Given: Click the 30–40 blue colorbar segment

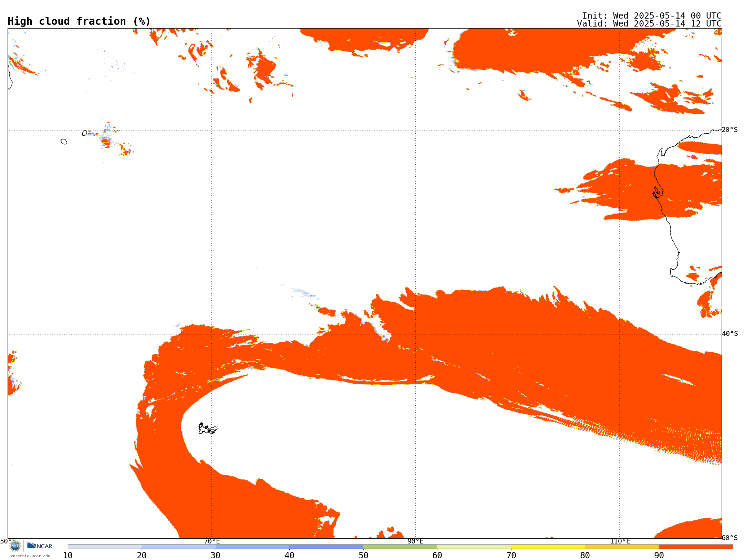Looking at the screenshot, I should click(x=252, y=547).
